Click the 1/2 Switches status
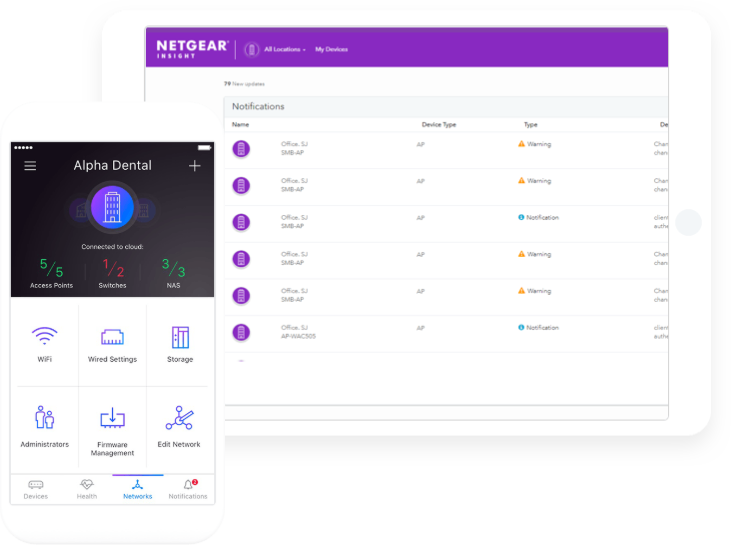The image size is (731, 545). coord(112,273)
